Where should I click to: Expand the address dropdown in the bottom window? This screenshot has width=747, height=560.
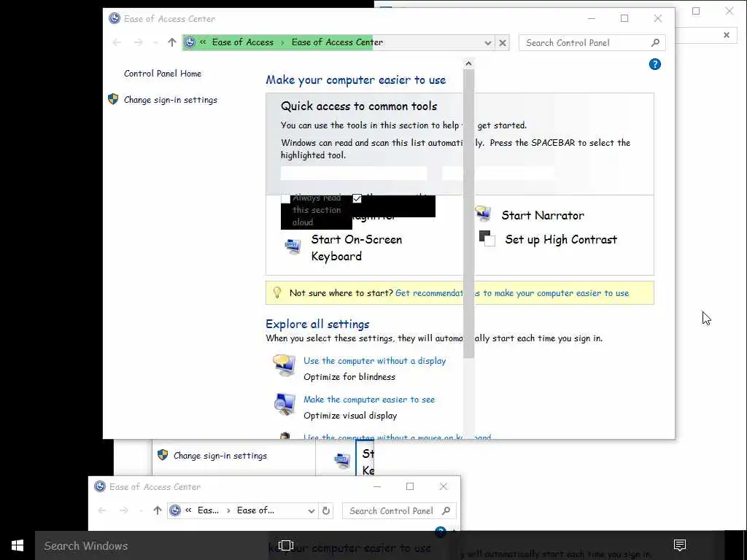(311, 511)
